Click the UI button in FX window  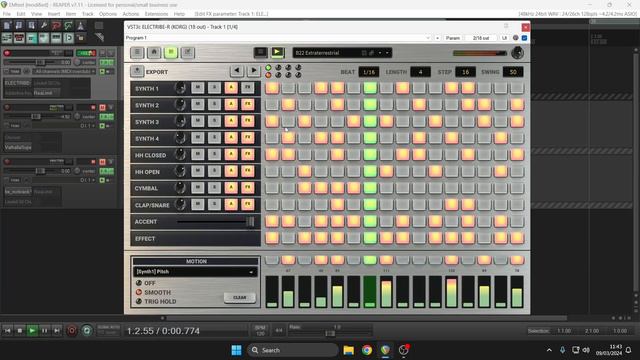point(504,38)
